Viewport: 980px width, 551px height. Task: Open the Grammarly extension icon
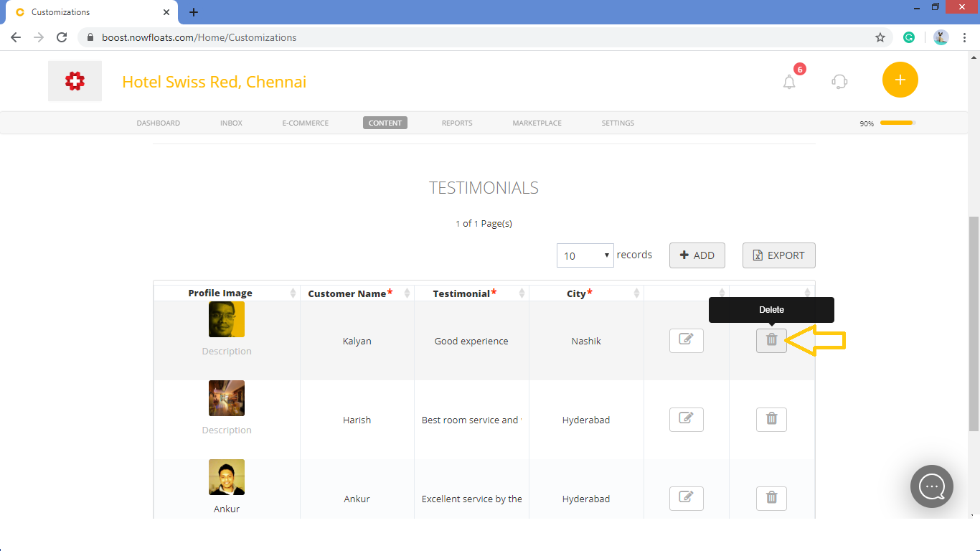909,37
